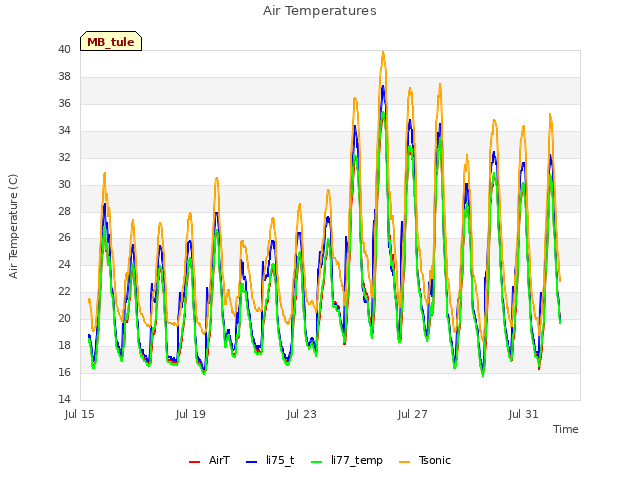Click the 24 y-axis tick label
This screenshot has height=480, width=640.
tap(64, 264)
